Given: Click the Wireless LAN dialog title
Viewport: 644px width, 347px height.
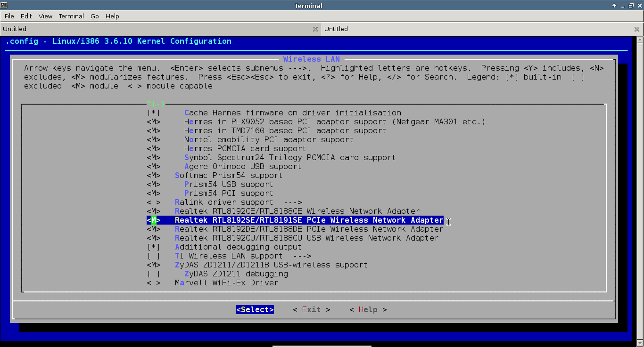Looking at the screenshot, I should coord(312,59).
